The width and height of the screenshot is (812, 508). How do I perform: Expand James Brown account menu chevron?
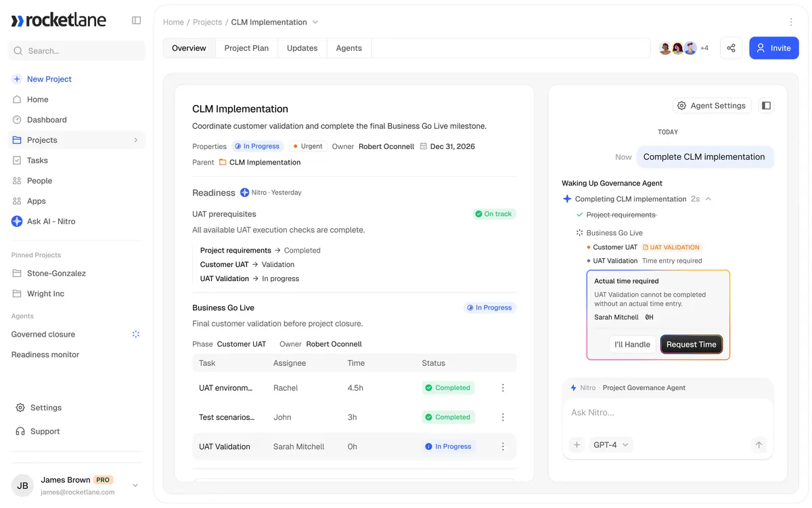135,486
